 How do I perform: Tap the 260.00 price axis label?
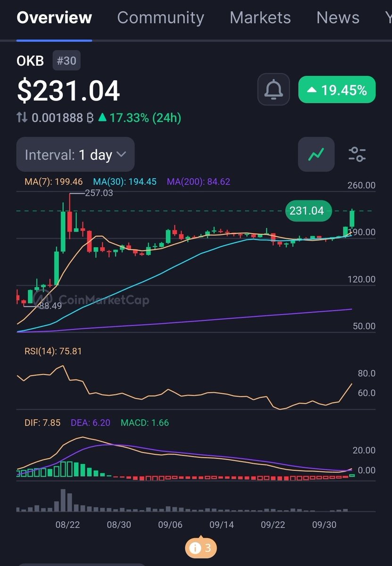click(361, 185)
